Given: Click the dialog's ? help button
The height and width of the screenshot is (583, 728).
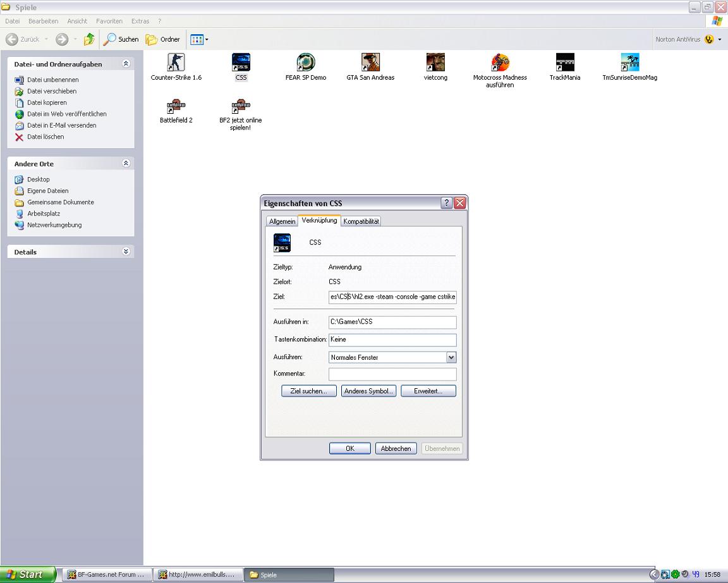Looking at the screenshot, I should point(446,202).
